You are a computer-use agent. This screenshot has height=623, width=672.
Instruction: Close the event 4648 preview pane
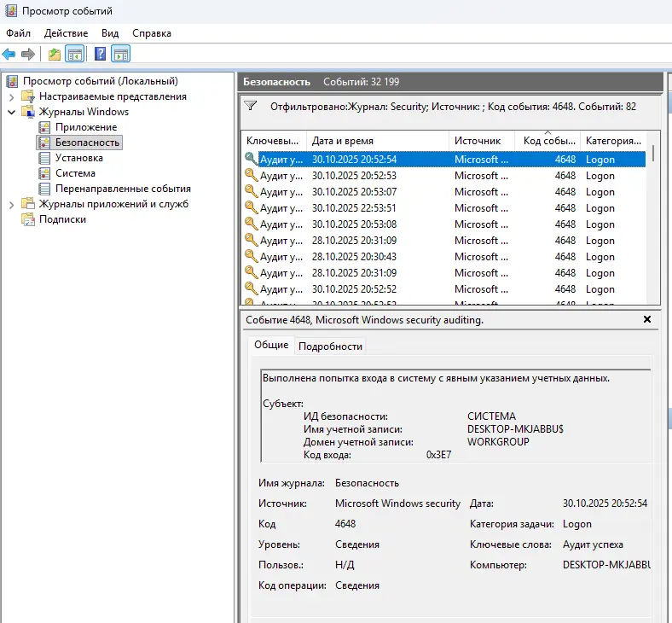tap(647, 319)
